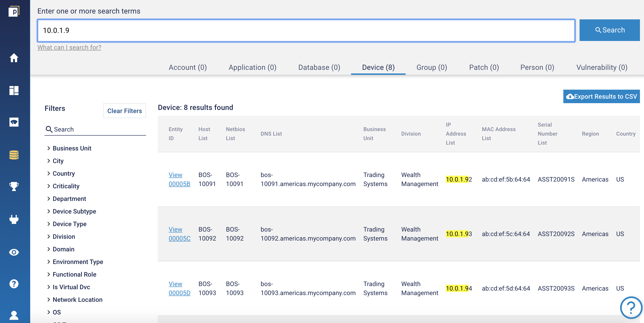The height and width of the screenshot is (323, 644).
Task: Open 'What can I search for?' link
Action: click(x=69, y=48)
